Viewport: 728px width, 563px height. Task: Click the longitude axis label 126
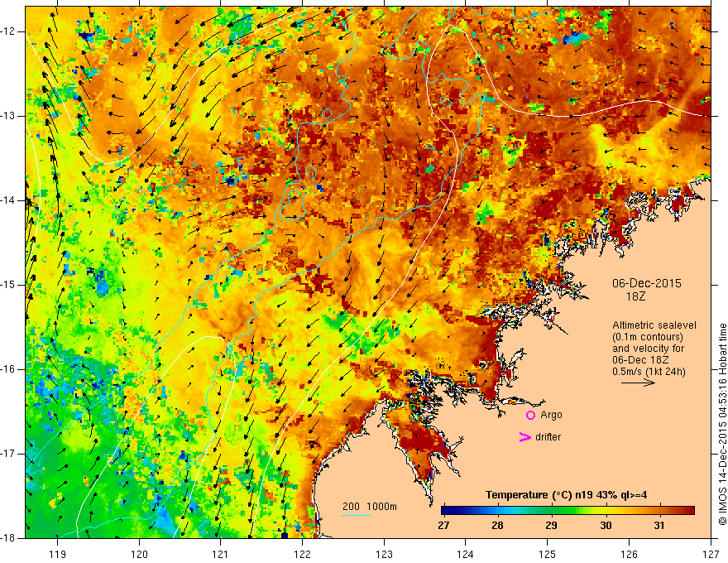[x=629, y=554]
